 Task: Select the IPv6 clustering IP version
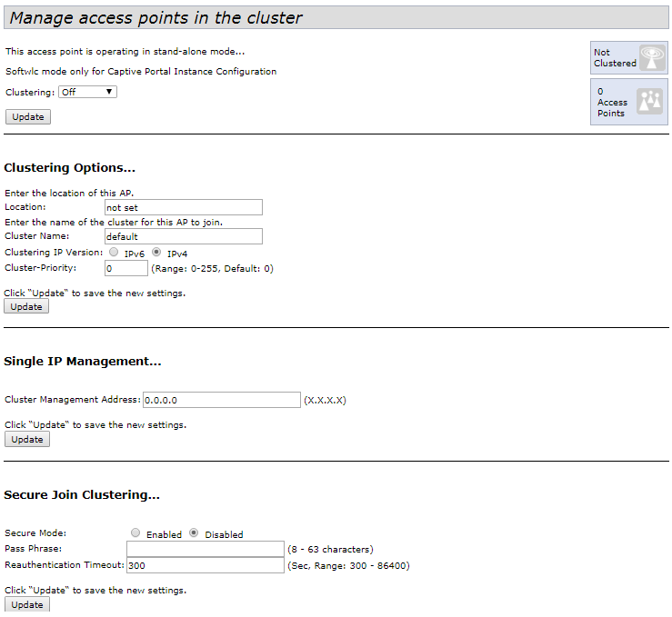click(x=114, y=253)
